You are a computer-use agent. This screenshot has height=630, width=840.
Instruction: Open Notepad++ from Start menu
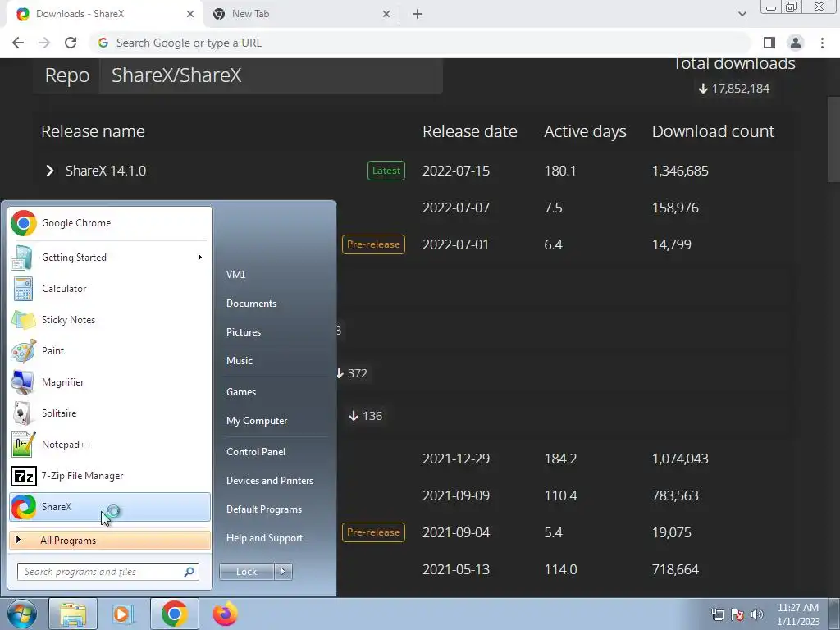109,445
